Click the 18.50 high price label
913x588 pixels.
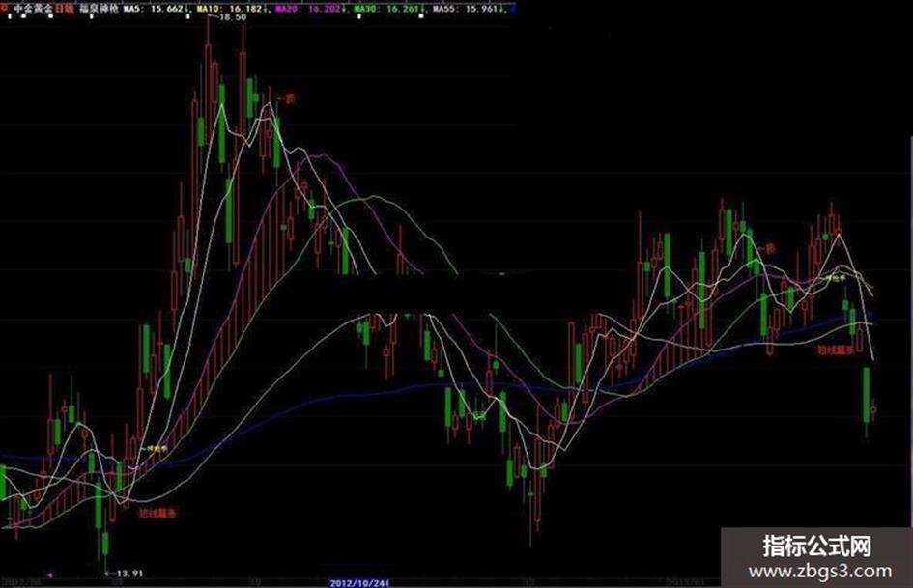[232, 16]
